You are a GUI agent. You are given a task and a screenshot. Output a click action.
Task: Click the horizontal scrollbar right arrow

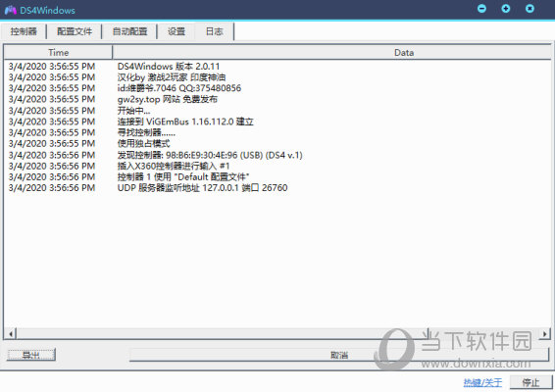[544, 333]
